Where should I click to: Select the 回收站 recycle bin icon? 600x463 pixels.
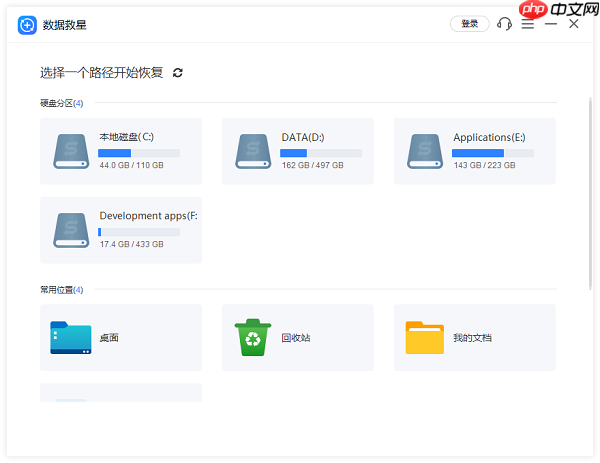click(253, 338)
